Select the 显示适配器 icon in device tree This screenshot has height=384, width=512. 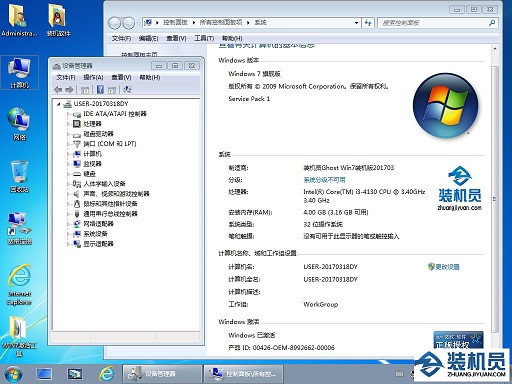pyautogui.click(x=77, y=244)
